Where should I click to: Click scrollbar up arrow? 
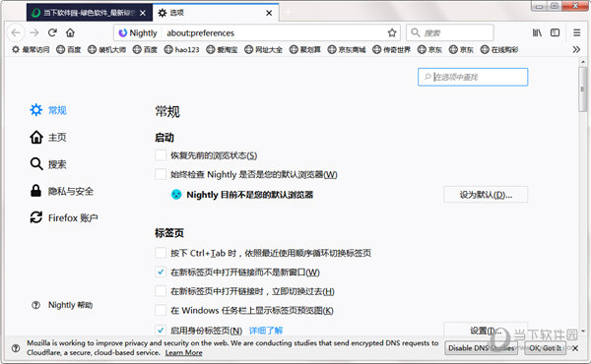583,61
